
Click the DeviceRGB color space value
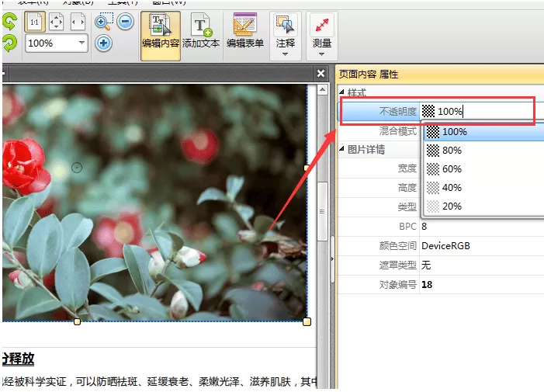[x=445, y=245]
